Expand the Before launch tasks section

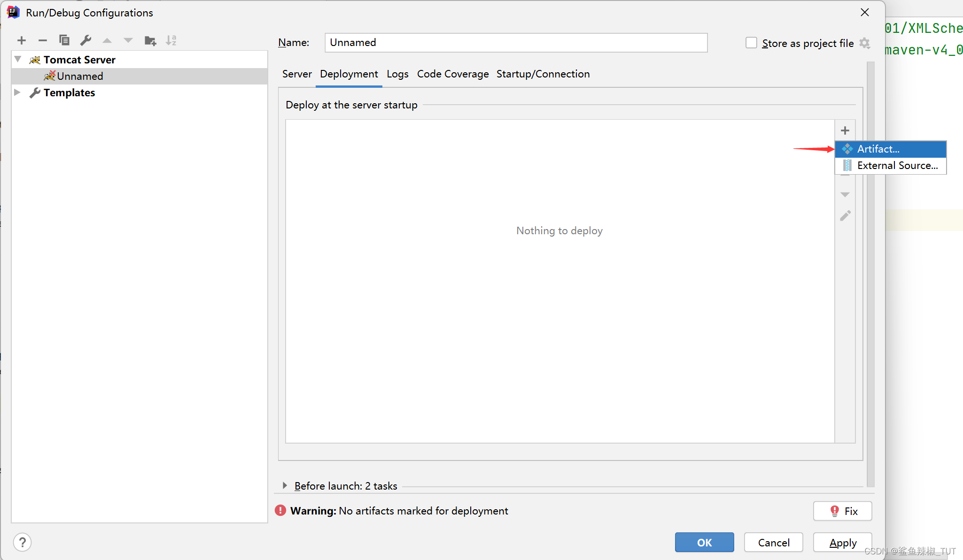[x=285, y=485]
